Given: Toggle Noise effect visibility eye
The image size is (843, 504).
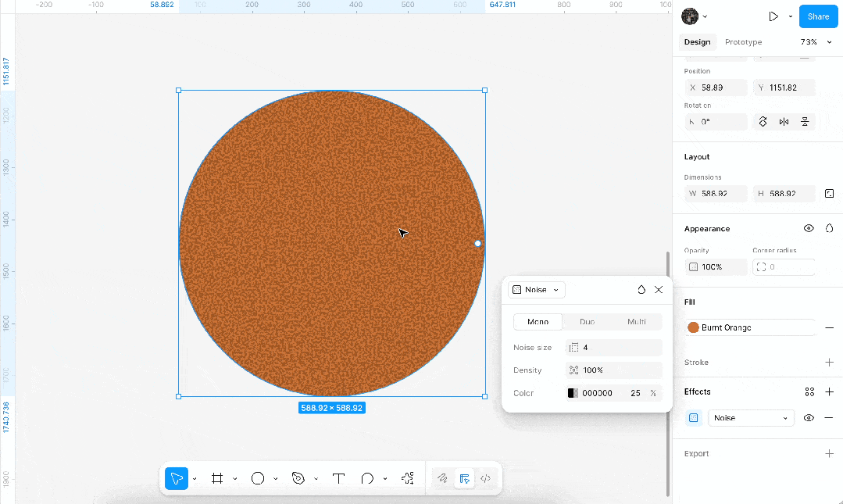Looking at the screenshot, I should tap(809, 418).
